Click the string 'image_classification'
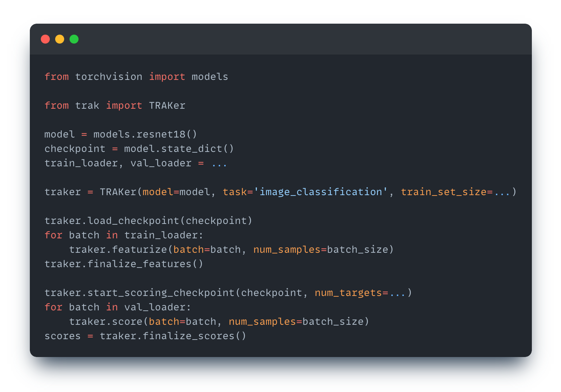The width and height of the screenshot is (561, 392). pos(321,192)
